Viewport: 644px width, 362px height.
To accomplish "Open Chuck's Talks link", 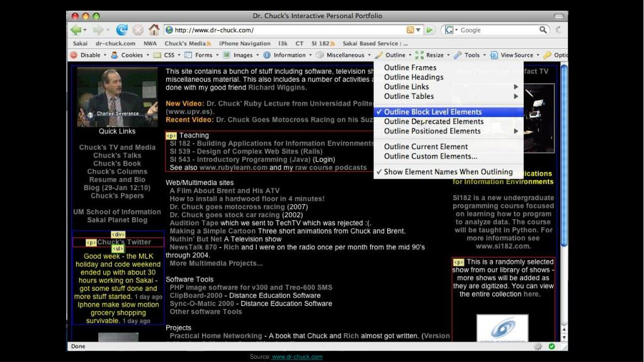I will tap(117, 156).
